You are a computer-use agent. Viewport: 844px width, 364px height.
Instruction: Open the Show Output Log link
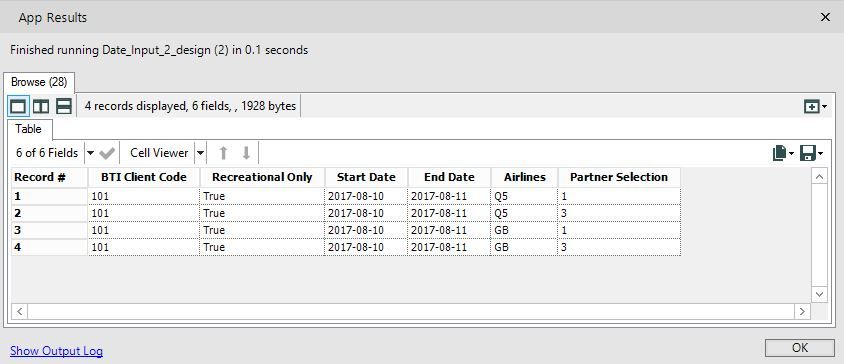point(57,351)
